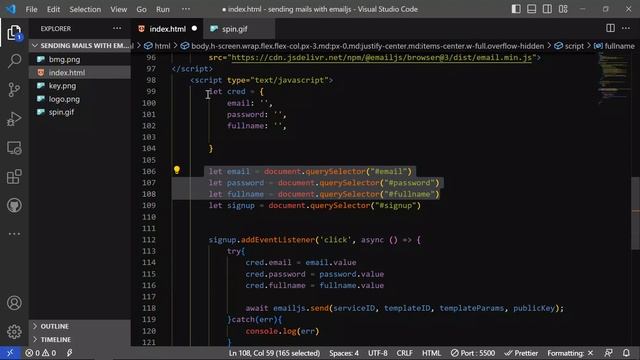Click the unsaved dot on index.html tab
This screenshot has height=360, width=640.
tap(194, 28)
